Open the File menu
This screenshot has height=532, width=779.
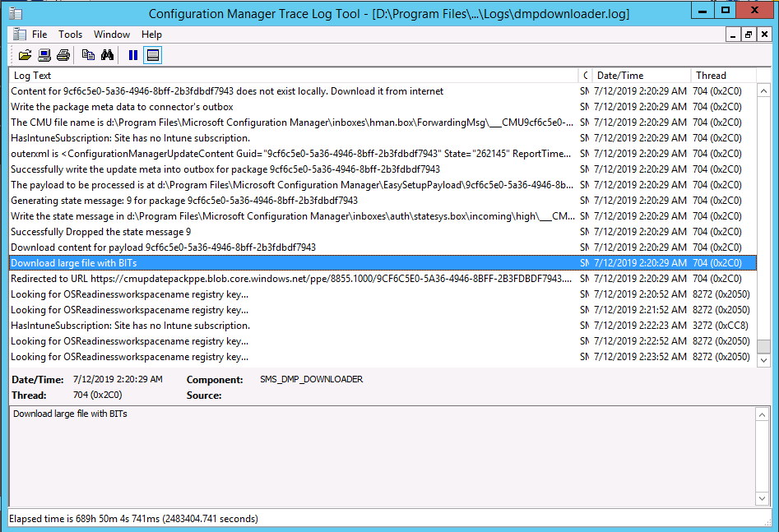[x=39, y=35]
